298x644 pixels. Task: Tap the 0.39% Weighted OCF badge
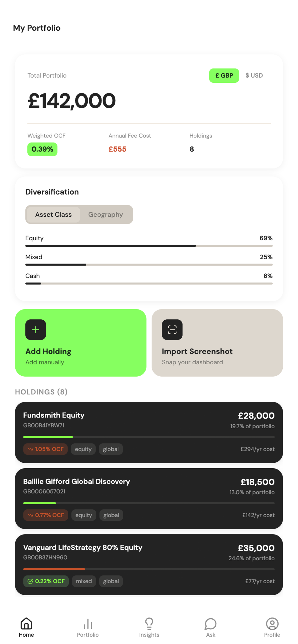coord(42,149)
